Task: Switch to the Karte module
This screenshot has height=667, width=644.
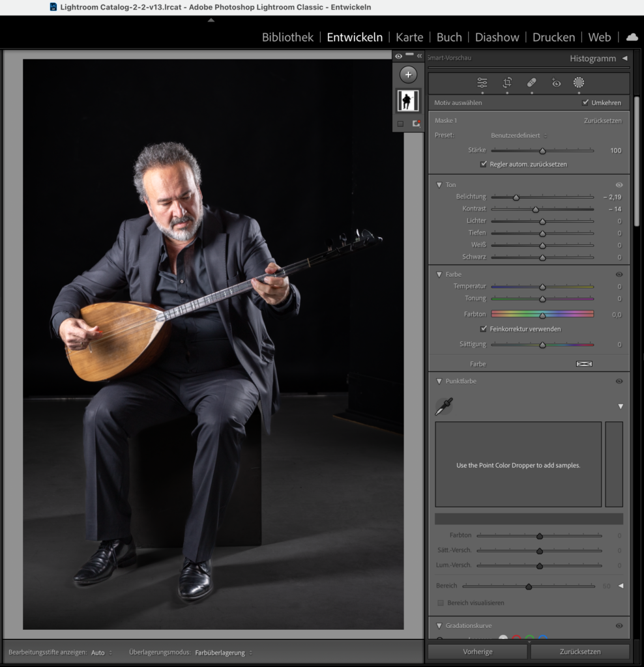Action: (x=409, y=37)
